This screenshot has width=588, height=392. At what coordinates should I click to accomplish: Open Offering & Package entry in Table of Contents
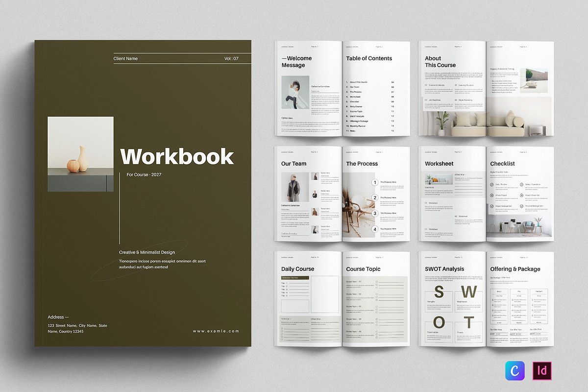[359, 121]
